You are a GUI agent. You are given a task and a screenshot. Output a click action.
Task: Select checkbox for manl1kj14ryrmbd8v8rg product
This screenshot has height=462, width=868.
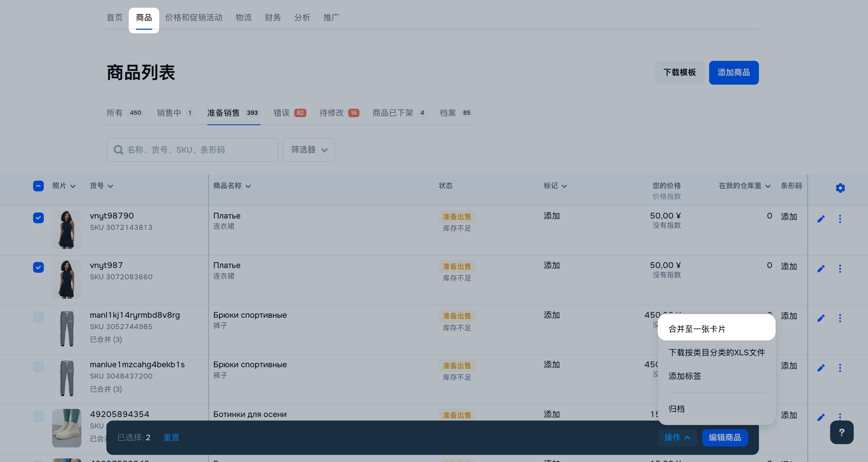tap(38, 317)
